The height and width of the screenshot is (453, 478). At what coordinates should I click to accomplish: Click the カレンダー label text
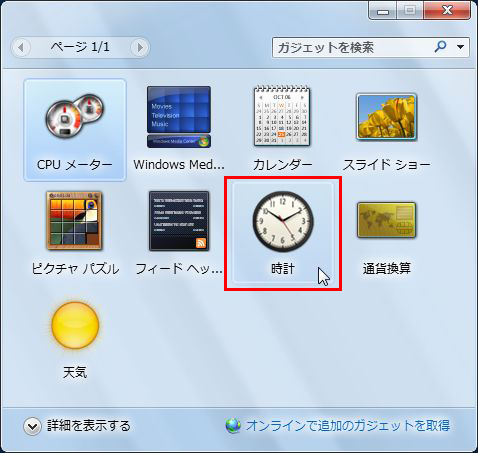click(282, 165)
